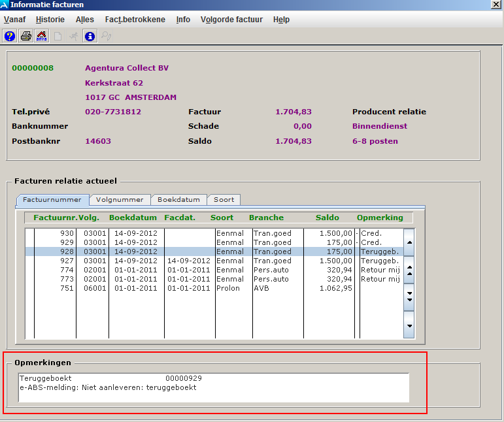504x422 pixels.
Task: Switch to the Volgnummer tab
Action: (119, 200)
